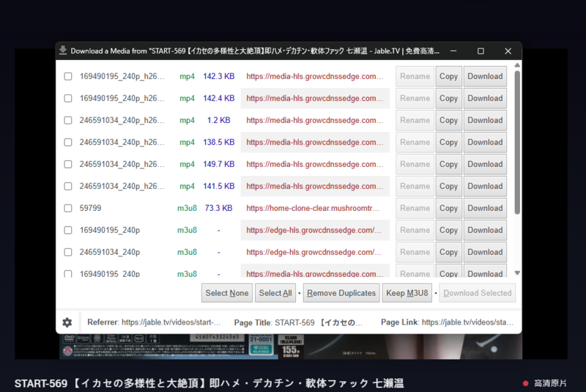Tick the checkbox for the 142.3 KB mp4
This screenshot has width=586, height=392.
(68, 76)
